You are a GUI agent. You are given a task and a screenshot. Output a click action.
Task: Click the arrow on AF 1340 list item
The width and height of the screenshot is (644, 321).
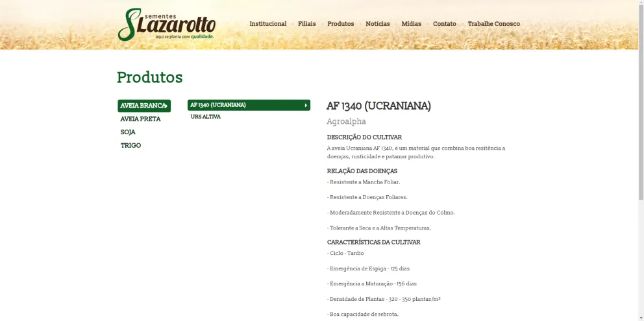306,106
